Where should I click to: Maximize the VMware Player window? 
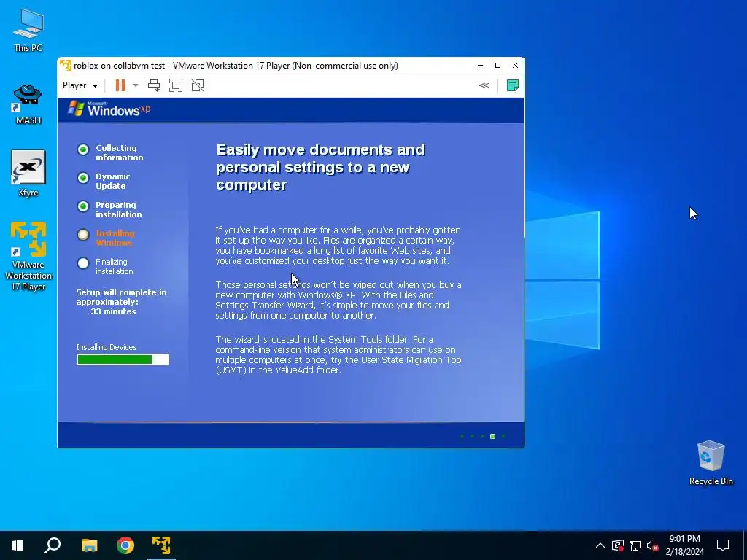click(498, 65)
